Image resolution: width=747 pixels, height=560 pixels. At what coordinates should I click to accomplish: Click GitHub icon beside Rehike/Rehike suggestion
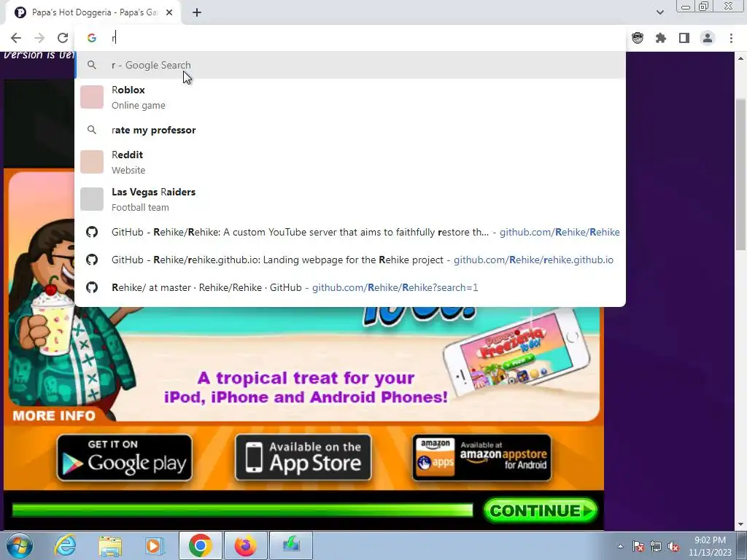[91, 233]
